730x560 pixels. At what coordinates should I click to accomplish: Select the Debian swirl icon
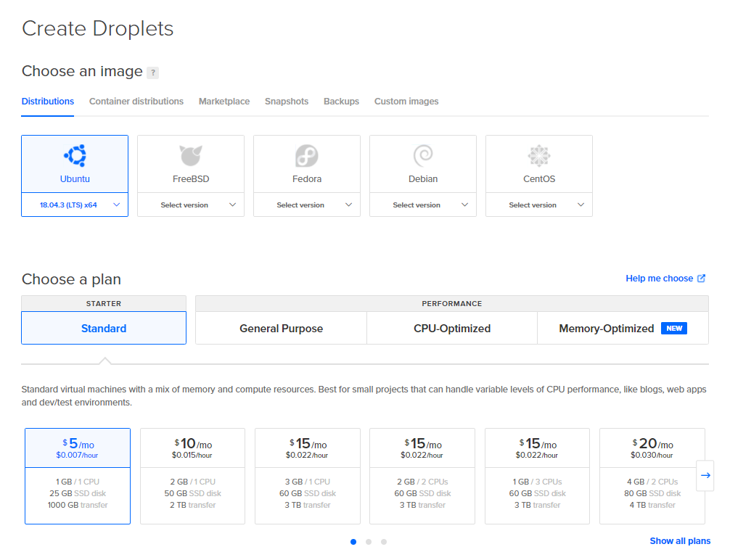pos(423,155)
